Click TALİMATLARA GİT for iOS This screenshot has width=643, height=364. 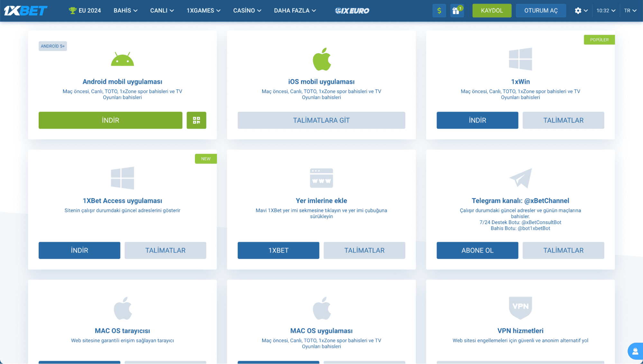(x=321, y=120)
